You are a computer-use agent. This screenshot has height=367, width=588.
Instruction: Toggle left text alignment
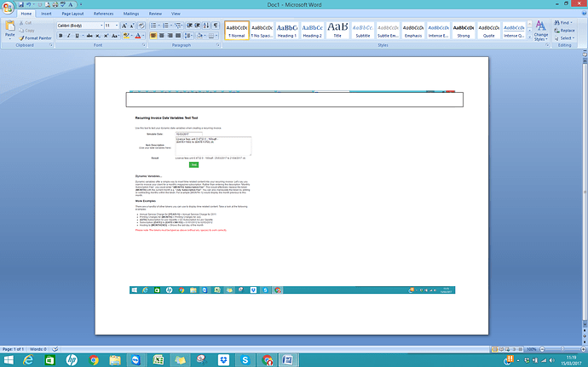click(x=154, y=37)
